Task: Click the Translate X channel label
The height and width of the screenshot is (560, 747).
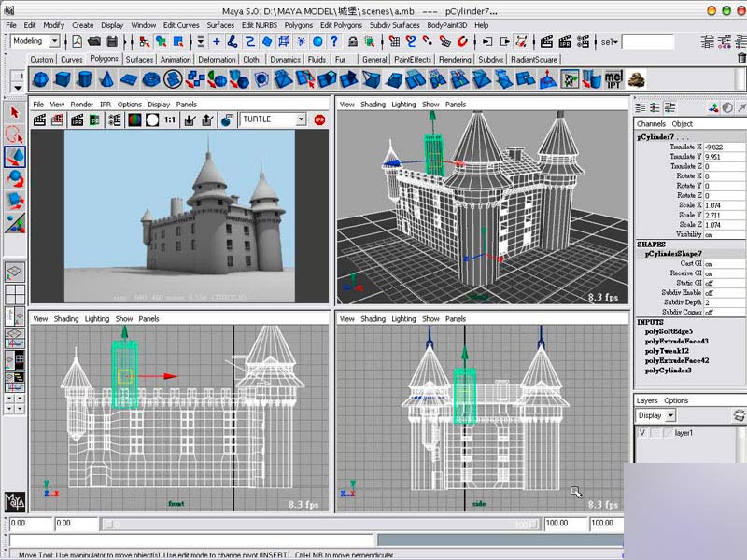Action: tap(685, 147)
